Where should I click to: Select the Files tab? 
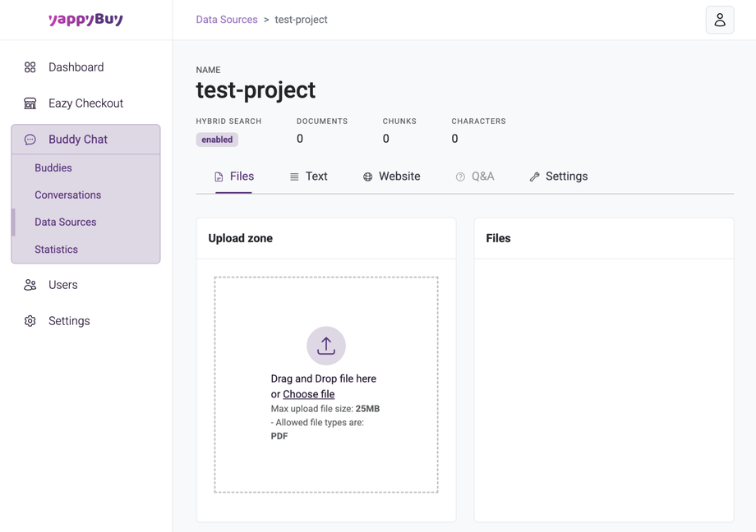pyautogui.click(x=234, y=177)
